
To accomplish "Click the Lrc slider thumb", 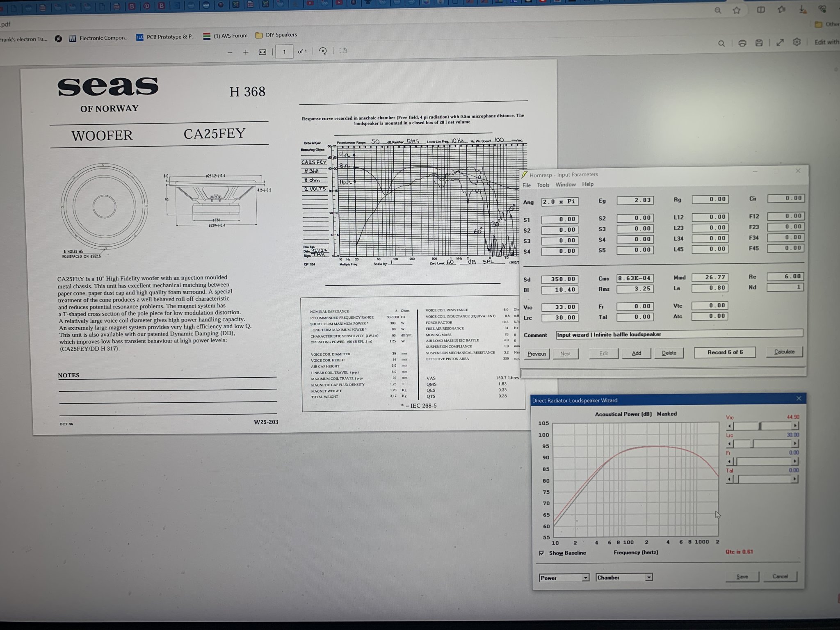I will [x=752, y=444].
